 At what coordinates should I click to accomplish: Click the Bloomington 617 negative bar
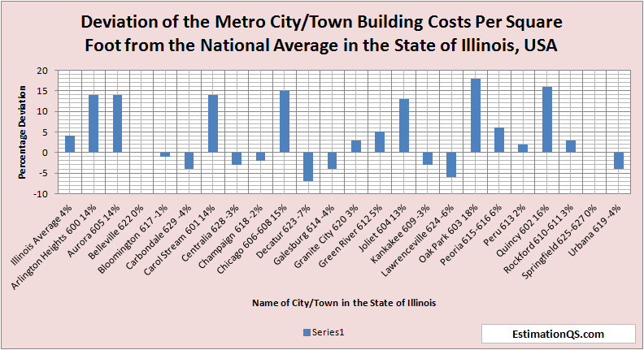point(165,154)
